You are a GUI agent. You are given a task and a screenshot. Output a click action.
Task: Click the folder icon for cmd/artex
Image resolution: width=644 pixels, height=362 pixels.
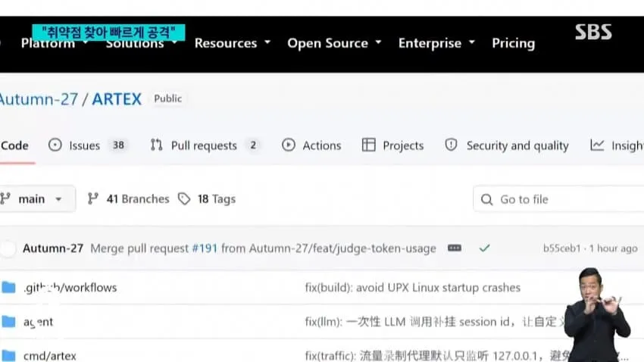8,355
